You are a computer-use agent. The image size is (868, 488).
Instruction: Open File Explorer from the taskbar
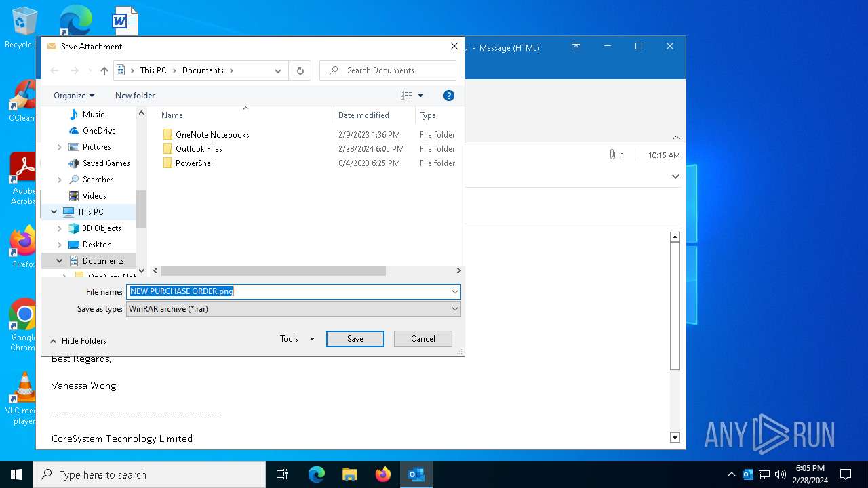point(350,474)
